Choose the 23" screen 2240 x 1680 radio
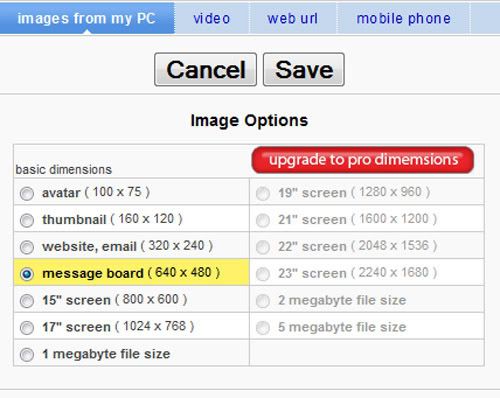 [263, 274]
